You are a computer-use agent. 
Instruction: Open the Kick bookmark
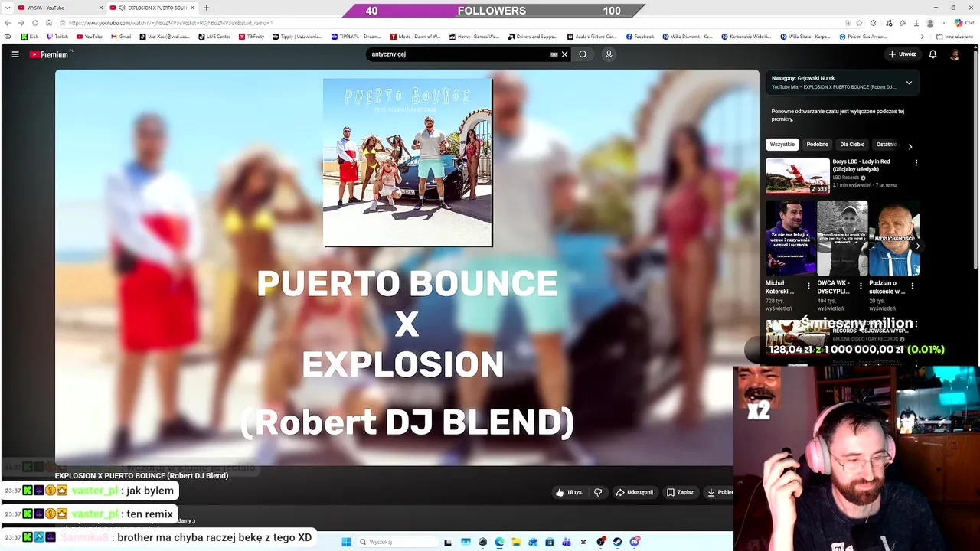pyautogui.click(x=30, y=37)
